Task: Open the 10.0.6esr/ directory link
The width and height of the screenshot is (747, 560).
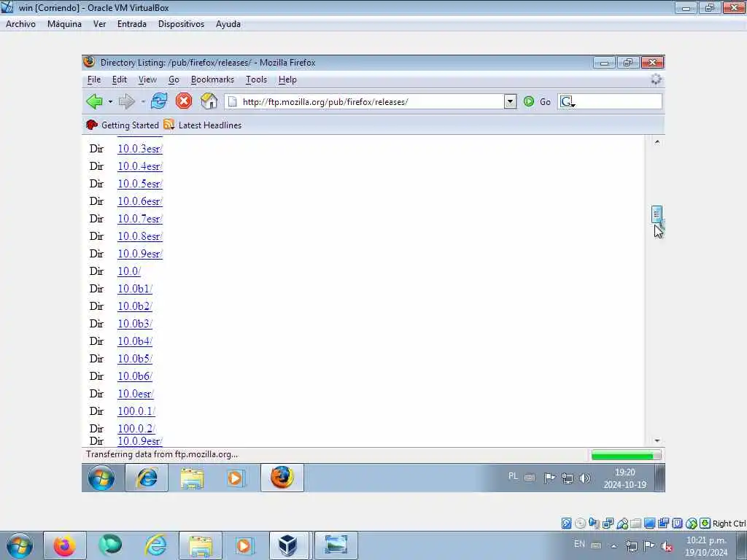Action: (139, 201)
